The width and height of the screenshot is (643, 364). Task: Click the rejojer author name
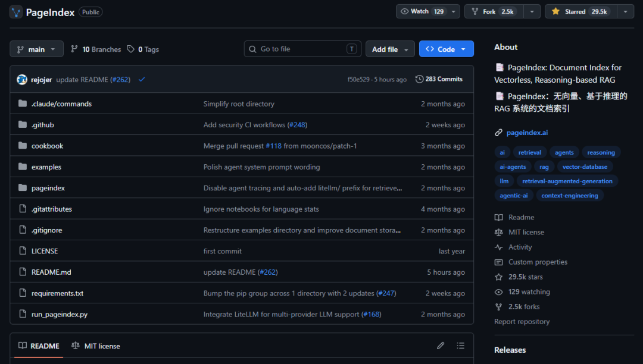42,80
